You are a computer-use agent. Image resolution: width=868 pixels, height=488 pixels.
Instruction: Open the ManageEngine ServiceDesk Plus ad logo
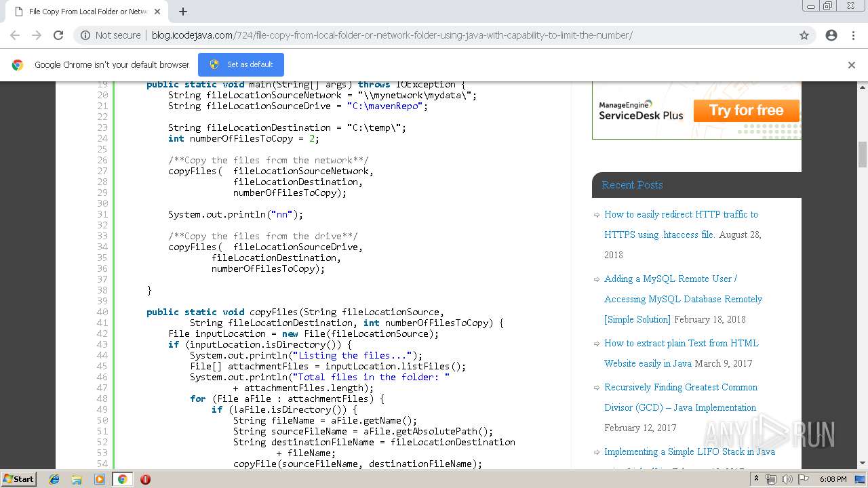[x=641, y=110]
